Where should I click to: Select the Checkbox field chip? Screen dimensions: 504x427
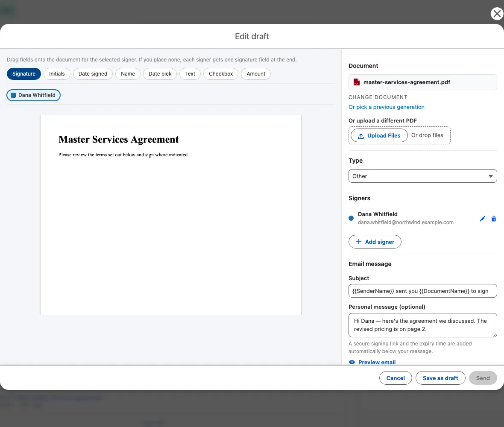[221, 74]
